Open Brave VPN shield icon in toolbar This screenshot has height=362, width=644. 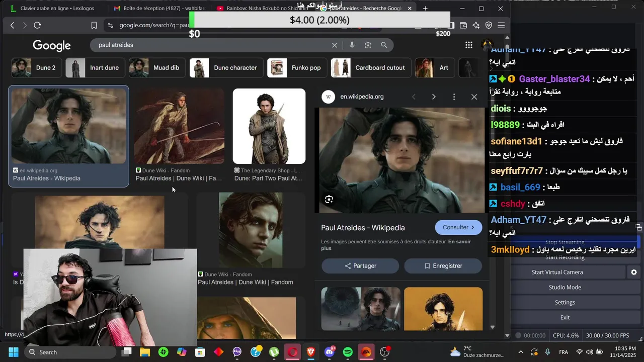(489, 25)
